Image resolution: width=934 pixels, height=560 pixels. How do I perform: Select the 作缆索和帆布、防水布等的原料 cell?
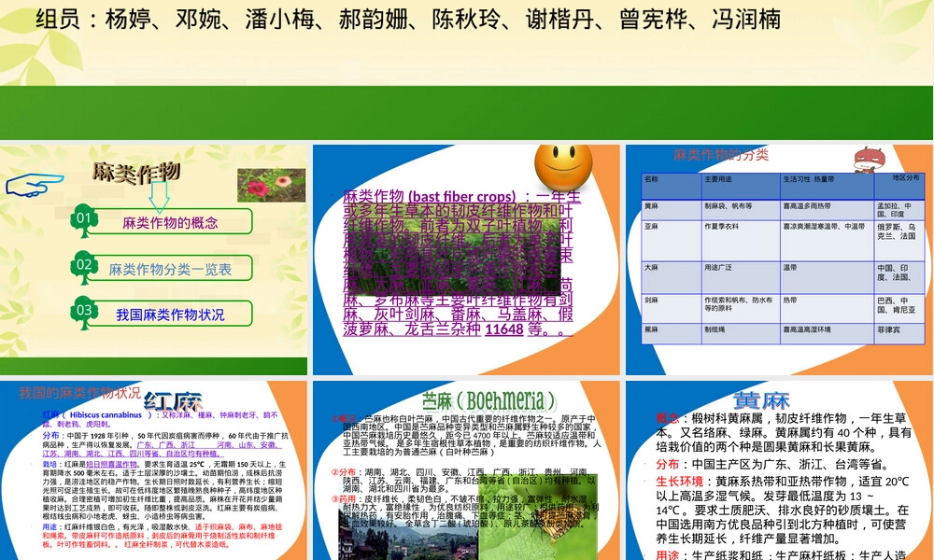click(741, 308)
